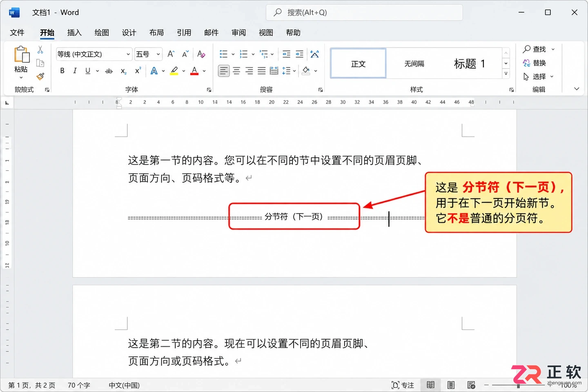Click the Chinese layout icon in paragraph group
This screenshot has height=392, width=588.
314,54
